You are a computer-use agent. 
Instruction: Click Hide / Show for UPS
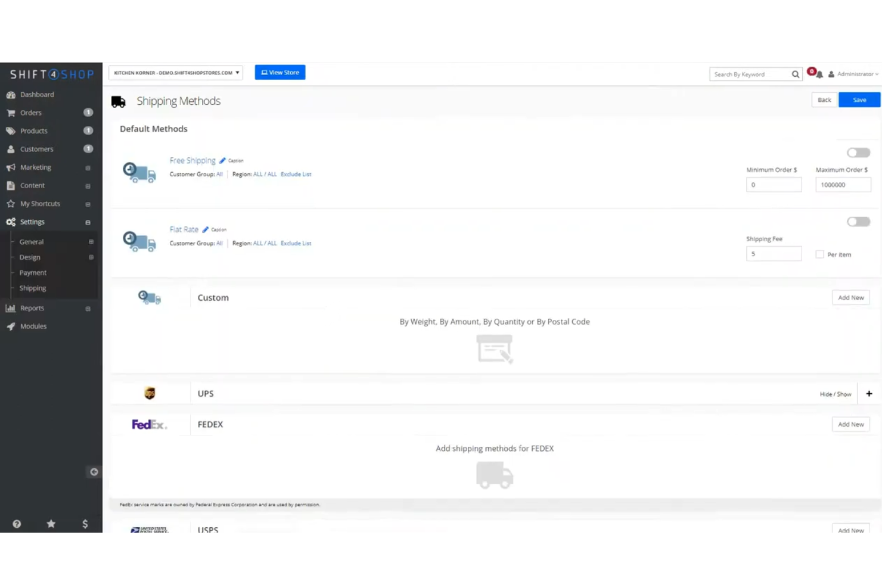pyautogui.click(x=836, y=394)
